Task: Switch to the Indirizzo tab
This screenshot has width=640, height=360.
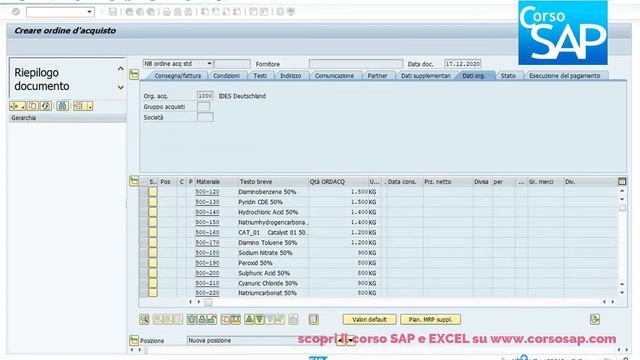Action: click(291, 76)
